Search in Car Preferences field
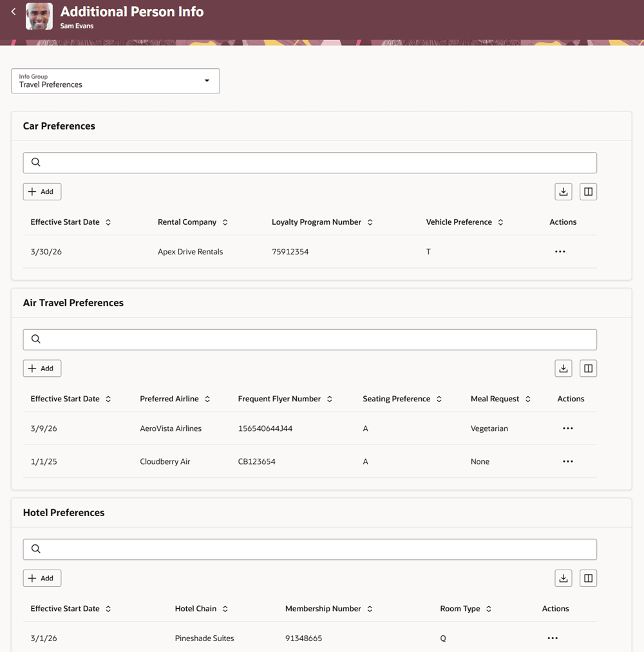The height and width of the screenshot is (652, 644). (310, 162)
